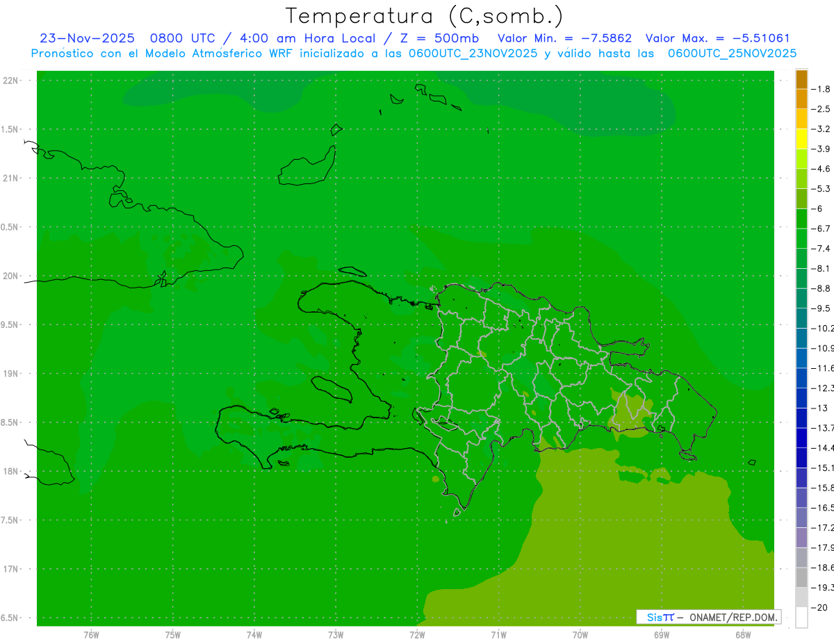Click the 17N latitude label
Viewport: 834px width, 644px height.
click(10, 570)
